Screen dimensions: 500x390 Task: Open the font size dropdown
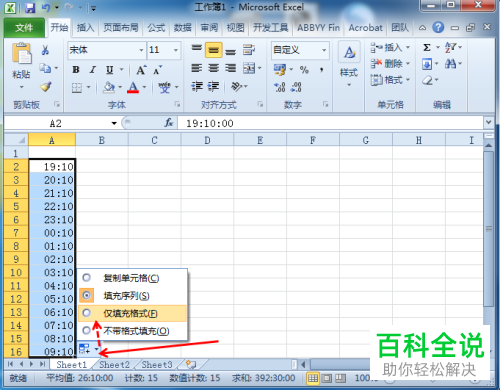coord(176,50)
